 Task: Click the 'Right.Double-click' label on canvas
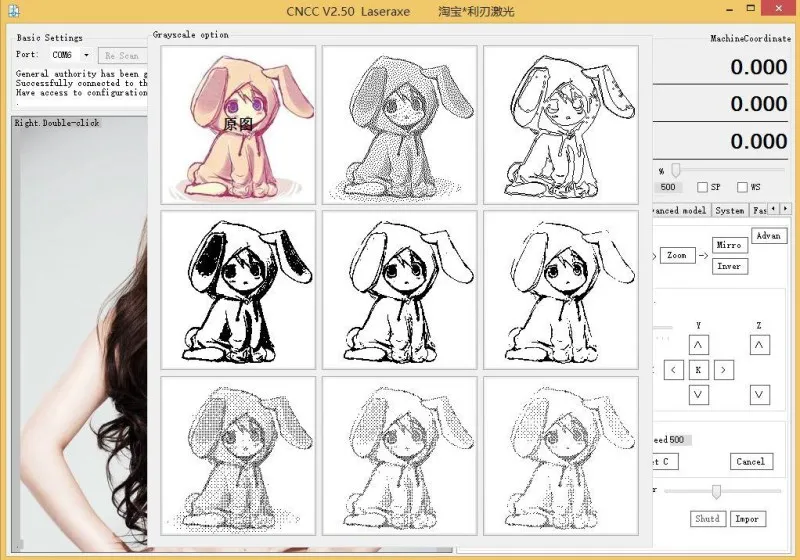(57, 123)
